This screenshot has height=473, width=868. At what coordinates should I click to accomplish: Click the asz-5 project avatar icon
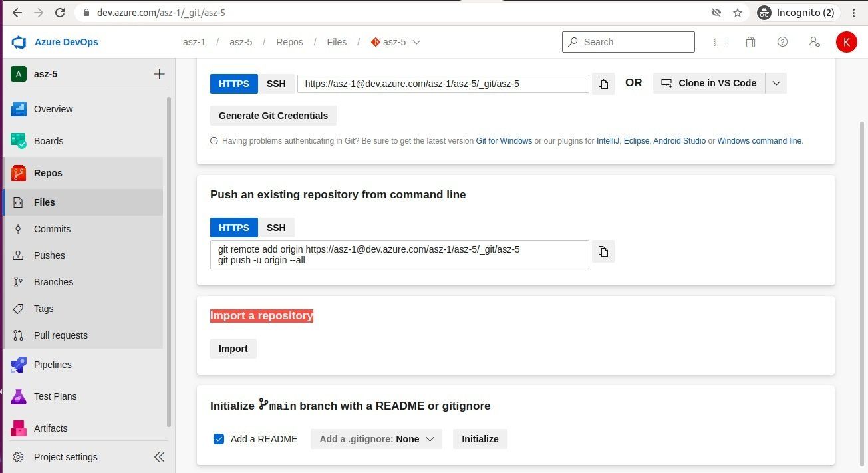click(x=18, y=74)
